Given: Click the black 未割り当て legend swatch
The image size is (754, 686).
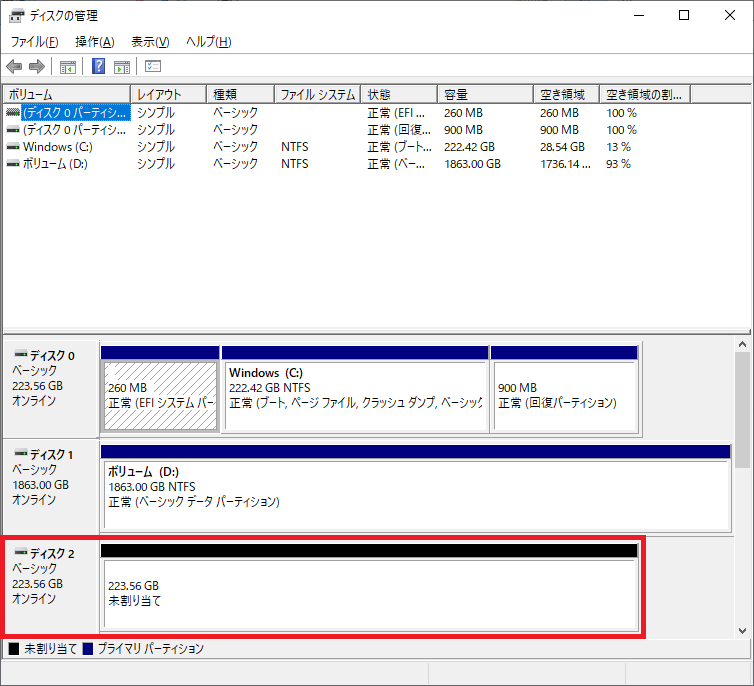Looking at the screenshot, I should [14, 649].
